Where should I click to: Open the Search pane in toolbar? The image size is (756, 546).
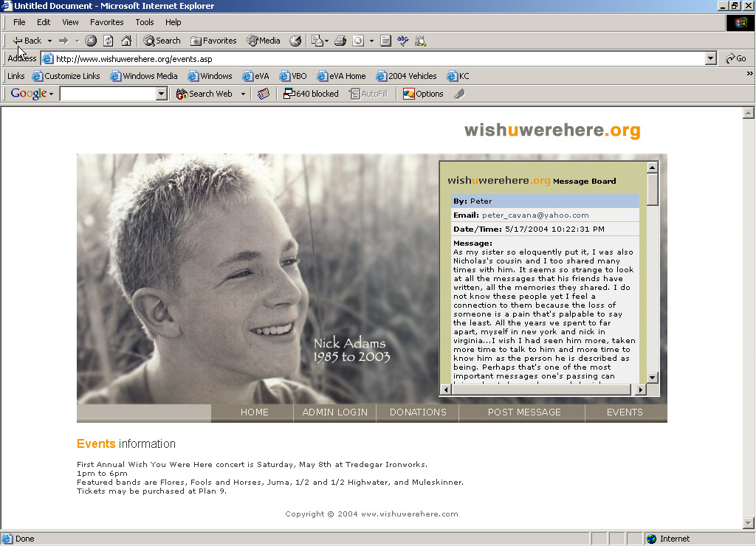pyautogui.click(x=162, y=41)
